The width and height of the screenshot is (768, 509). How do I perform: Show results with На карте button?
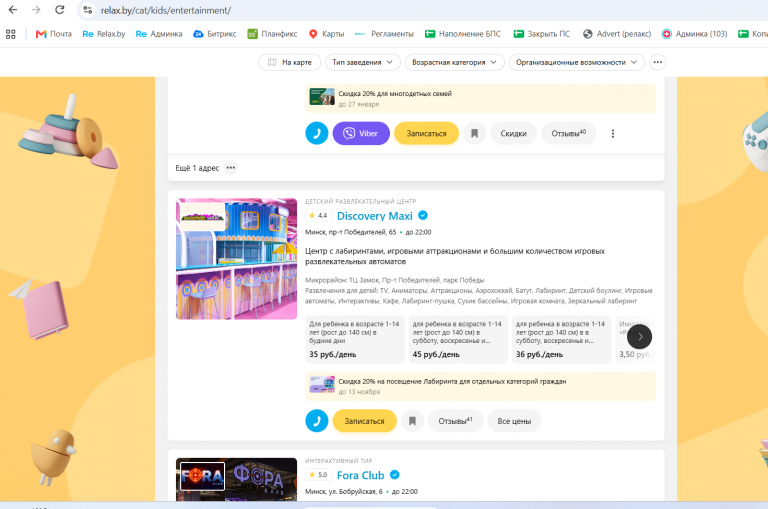pos(289,62)
